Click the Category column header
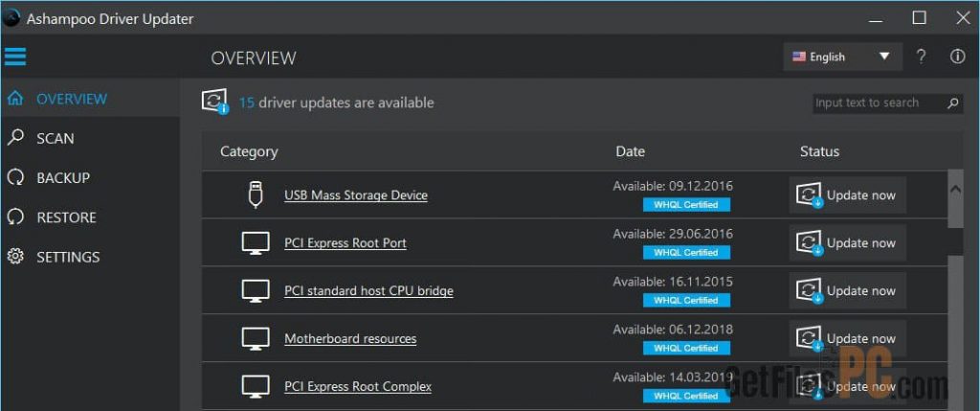This screenshot has height=411, width=980. [249, 151]
